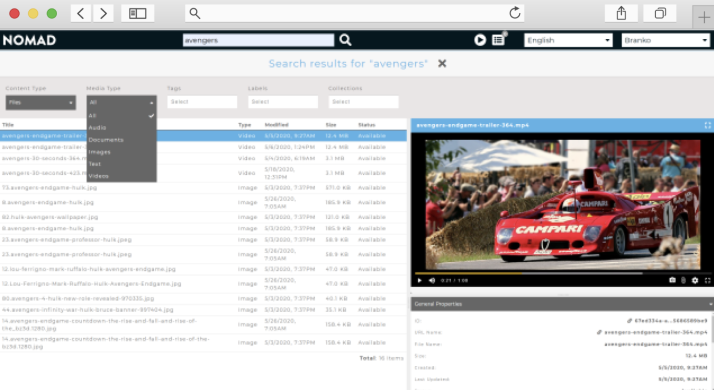
Task: Select the video row modified 5/4/2020, 6:19AM
Action: pyautogui.click(x=203, y=159)
